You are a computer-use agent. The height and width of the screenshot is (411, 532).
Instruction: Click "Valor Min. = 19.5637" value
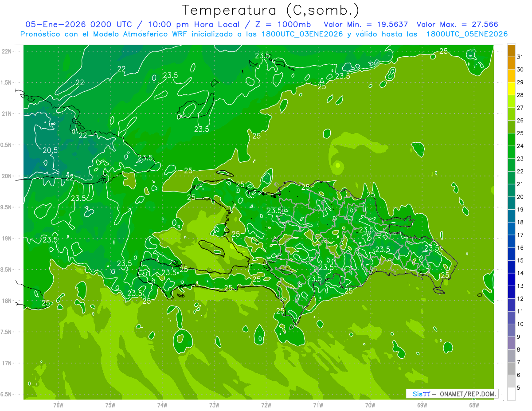[366, 24]
